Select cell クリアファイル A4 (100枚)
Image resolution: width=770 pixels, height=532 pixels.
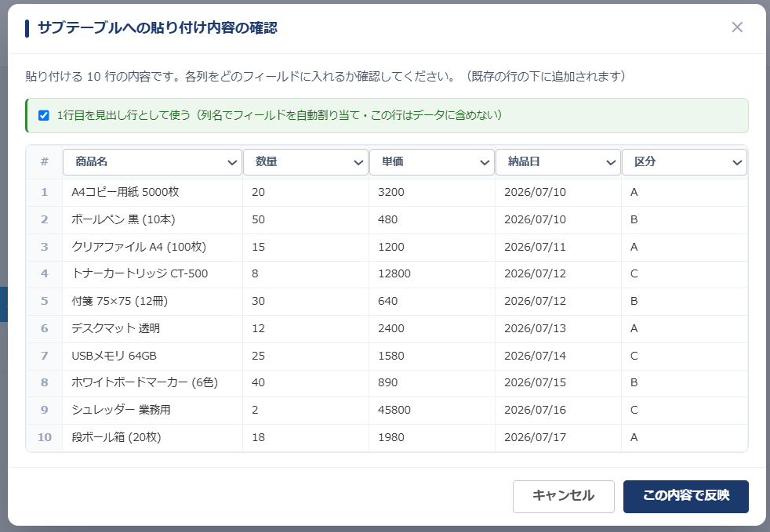click(152, 247)
